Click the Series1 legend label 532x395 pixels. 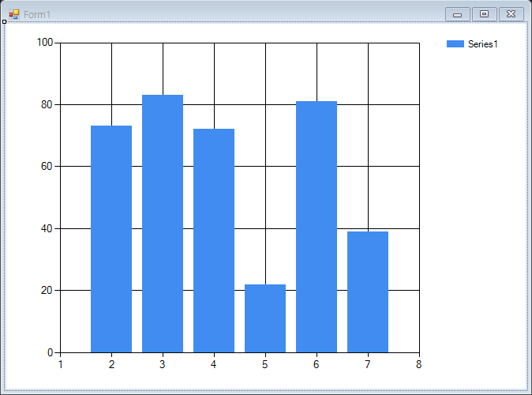tap(482, 43)
